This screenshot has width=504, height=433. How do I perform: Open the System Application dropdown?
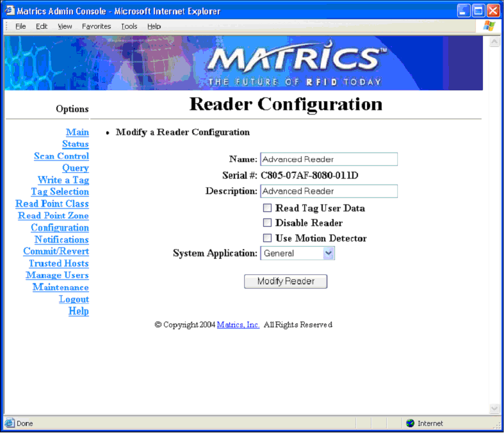coord(297,253)
